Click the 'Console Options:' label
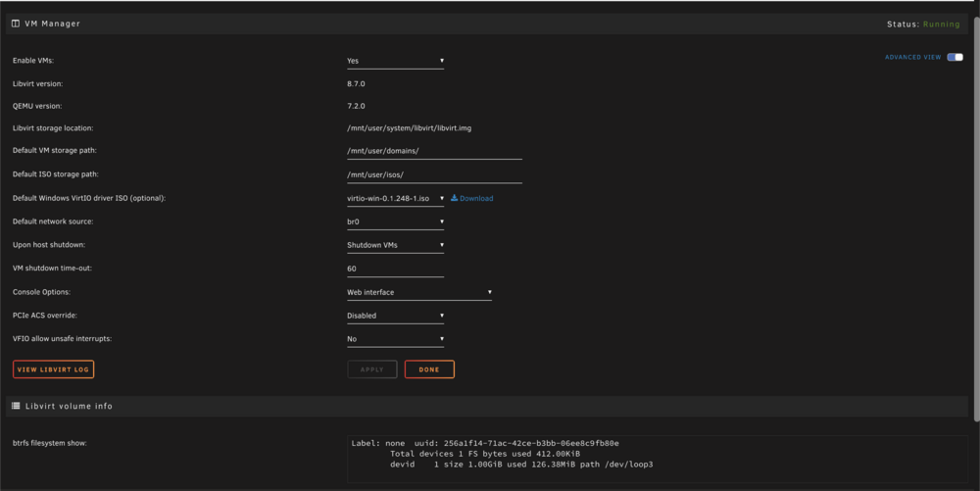980x491 pixels. pyautogui.click(x=41, y=292)
